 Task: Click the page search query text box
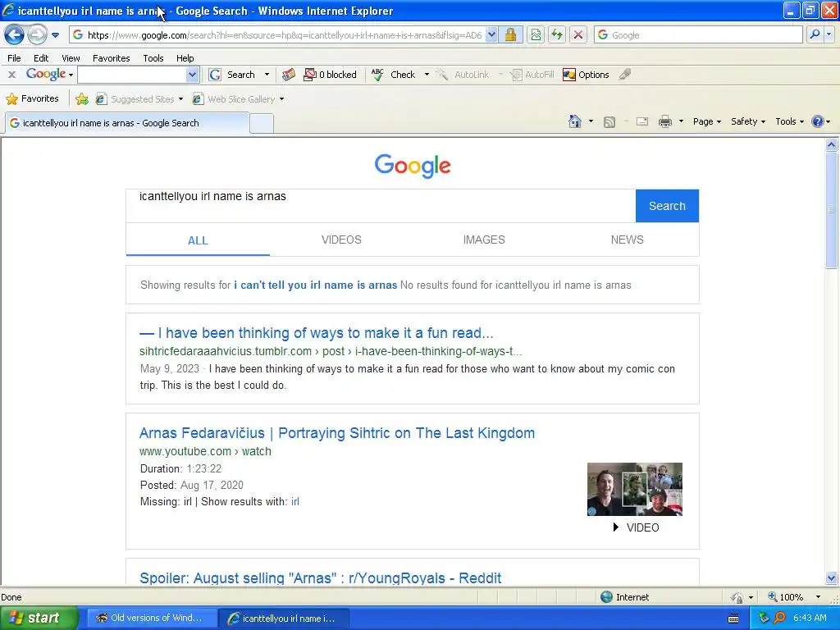(x=381, y=206)
